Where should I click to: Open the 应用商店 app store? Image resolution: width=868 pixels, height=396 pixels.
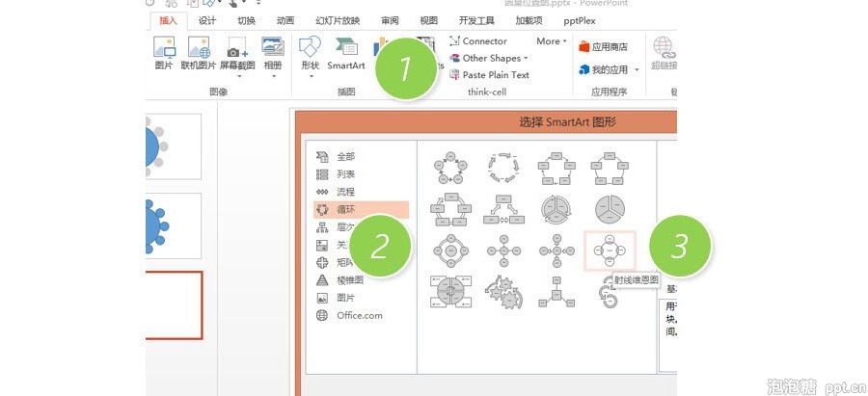[x=604, y=47]
